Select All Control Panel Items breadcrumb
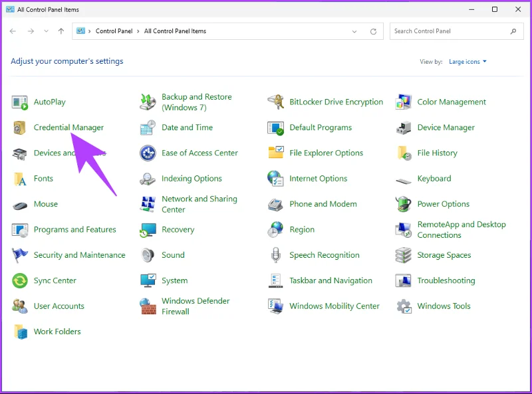This screenshot has width=532, height=394. click(175, 31)
